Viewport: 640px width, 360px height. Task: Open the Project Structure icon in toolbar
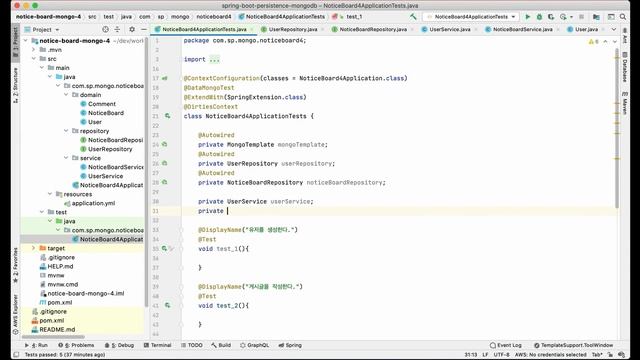tap(596, 17)
